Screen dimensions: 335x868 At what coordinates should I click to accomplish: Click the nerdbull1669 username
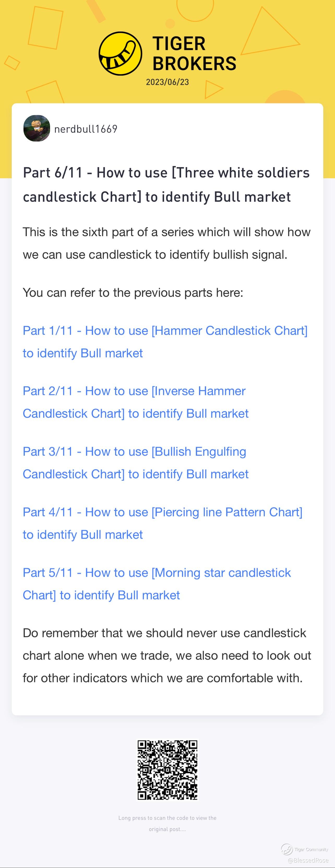(x=86, y=129)
